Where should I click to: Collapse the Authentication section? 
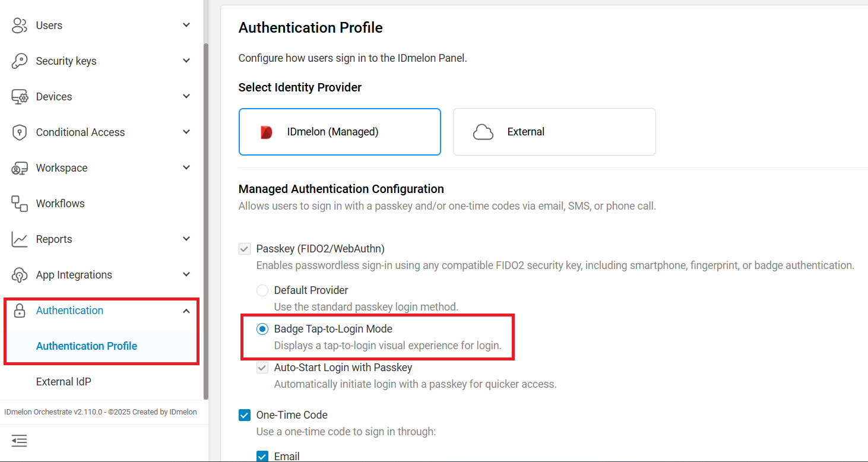[x=186, y=310]
